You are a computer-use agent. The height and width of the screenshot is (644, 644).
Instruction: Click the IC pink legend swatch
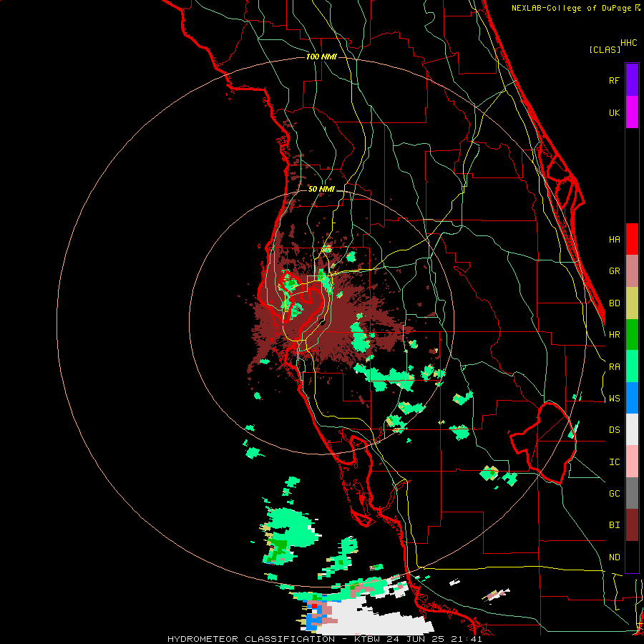(632, 462)
